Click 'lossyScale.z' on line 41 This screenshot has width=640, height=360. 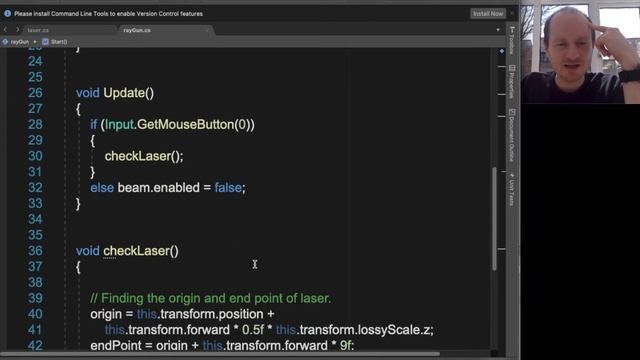[x=395, y=330]
